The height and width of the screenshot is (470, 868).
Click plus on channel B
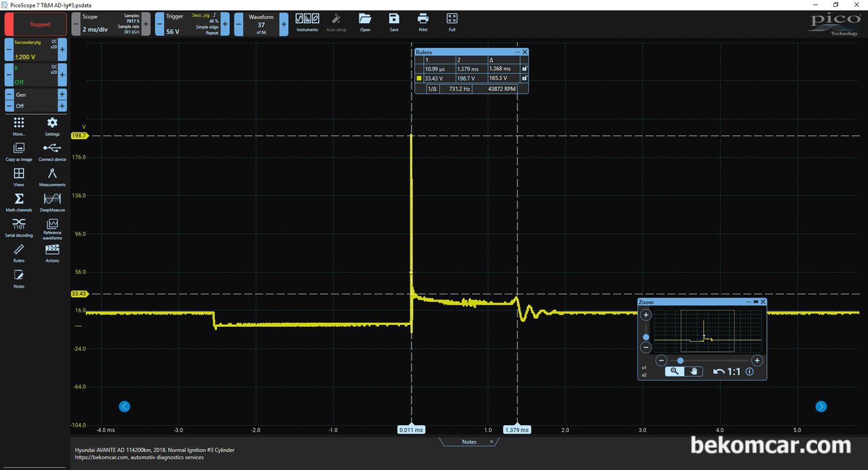[x=62, y=75]
